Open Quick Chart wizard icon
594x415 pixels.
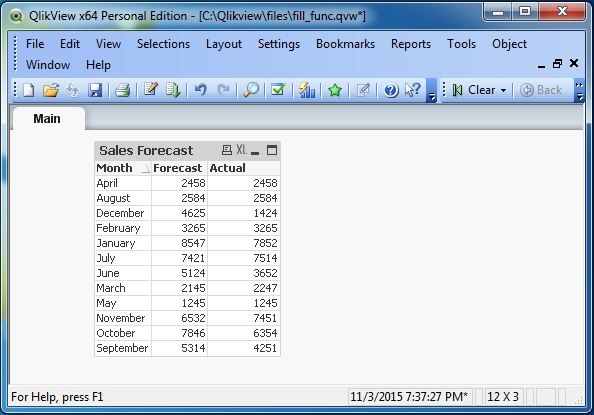click(x=307, y=90)
